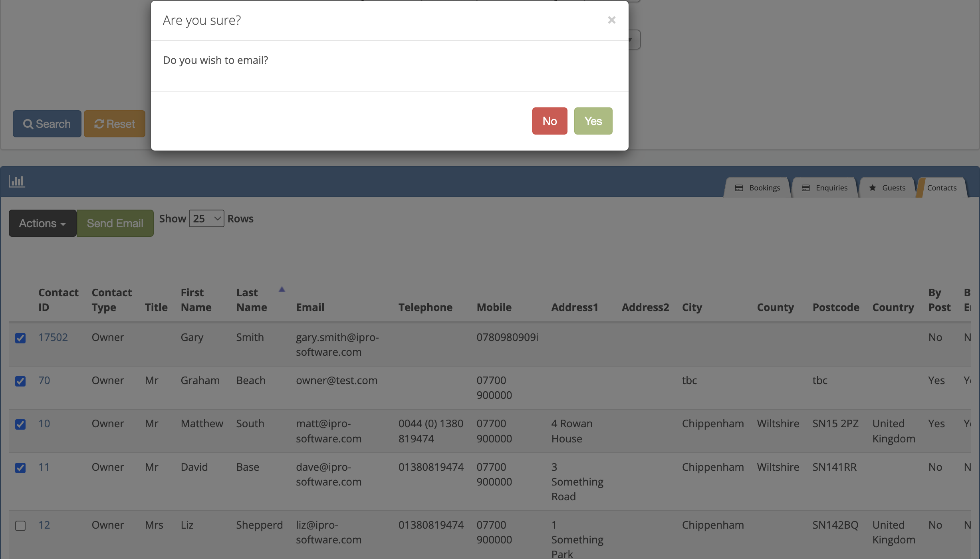Close the Are you sure dialog

pyautogui.click(x=611, y=20)
